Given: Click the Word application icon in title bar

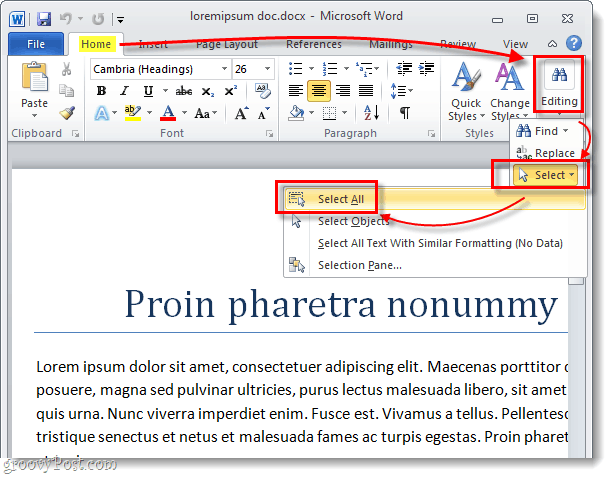Looking at the screenshot, I should click(17, 19).
